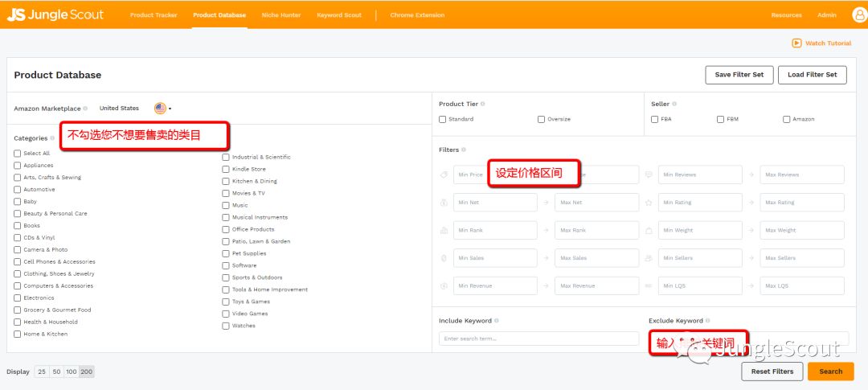Open the Admin menu in header
Viewport: 868px width, 390px height.
click(x=826, y=15)
